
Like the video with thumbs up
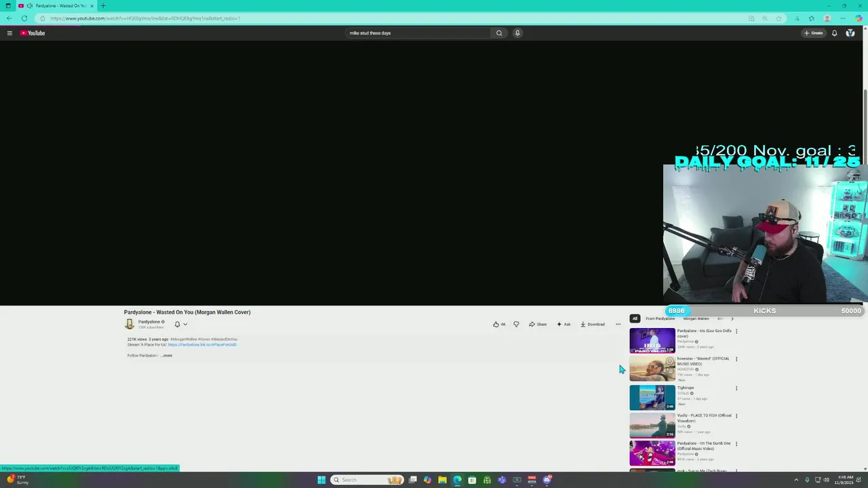(499, 324)
